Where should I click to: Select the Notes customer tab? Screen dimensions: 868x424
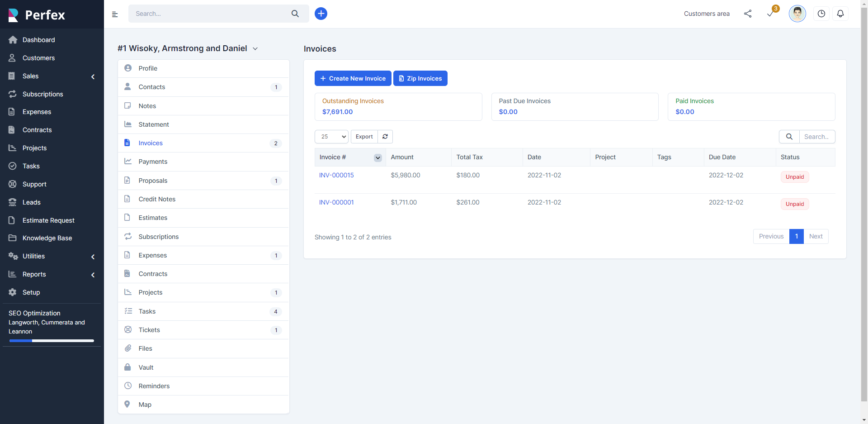(x=203, y=106)
